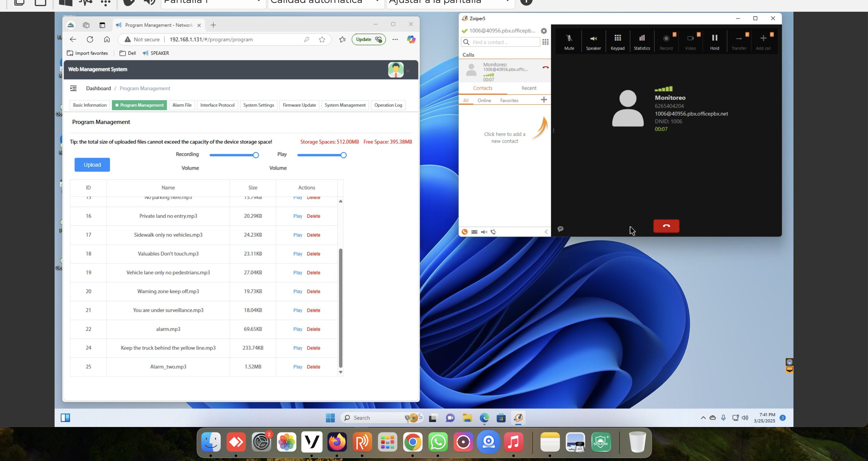
Task: Open call Statistics in Zoiper
Action: pyautogui.click(x=642, y=42)
